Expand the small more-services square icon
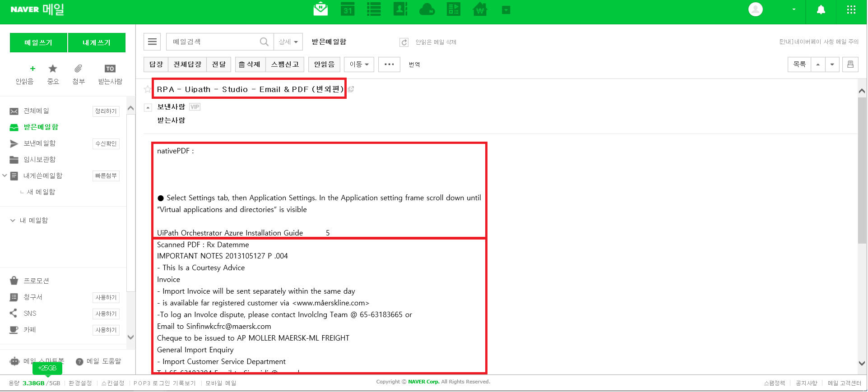Viewport: 868px width, 392px height. 506,10
